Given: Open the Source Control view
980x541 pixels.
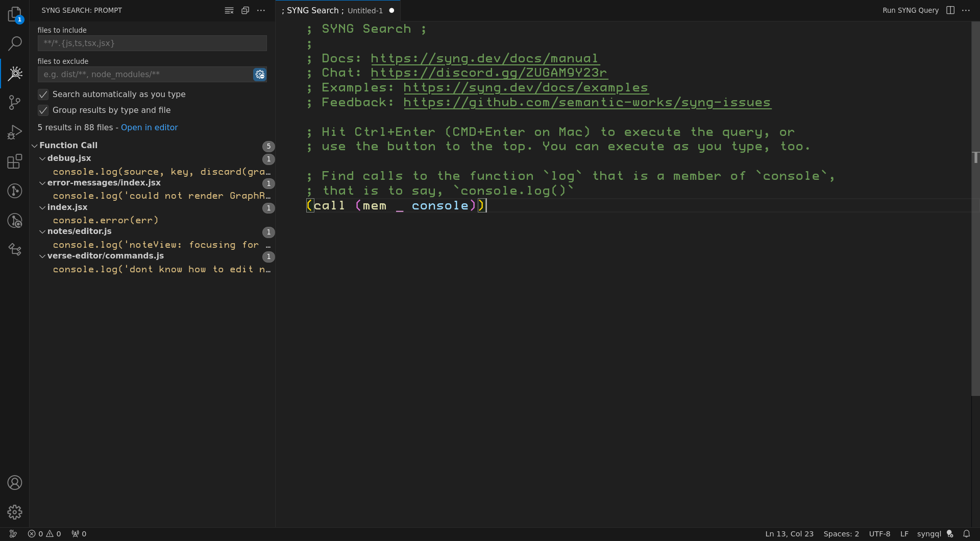Looking at the screenshot, I should pyautogui.click(x=15, y=102).
